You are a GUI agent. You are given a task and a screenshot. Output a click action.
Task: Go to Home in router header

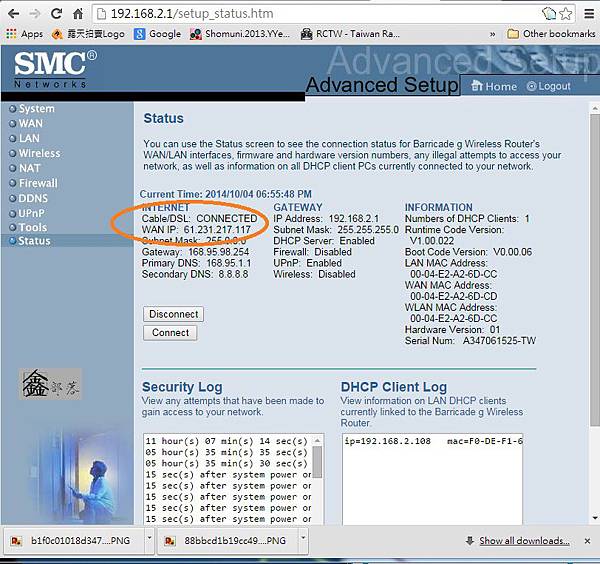pyautogui.click(x=494, y=86)
